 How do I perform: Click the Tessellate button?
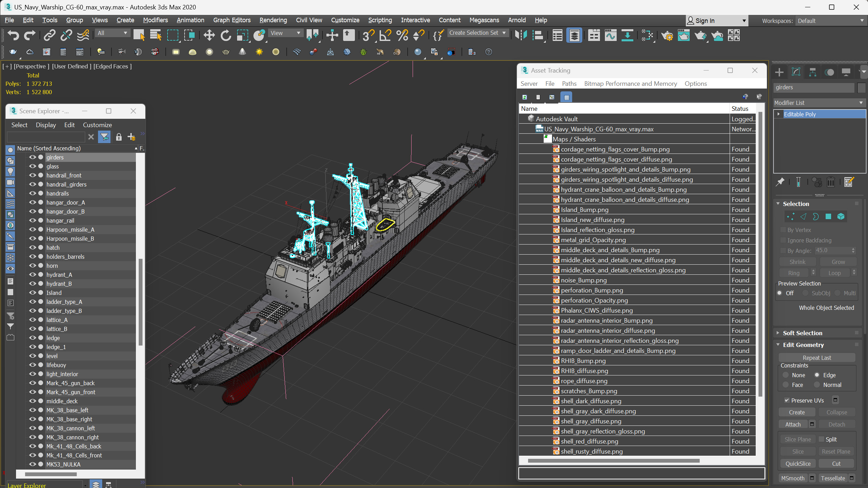point(833,478)
